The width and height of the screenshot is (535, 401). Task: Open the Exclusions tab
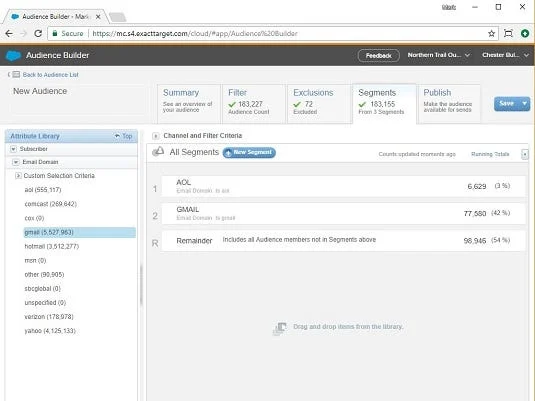point(319,103)
